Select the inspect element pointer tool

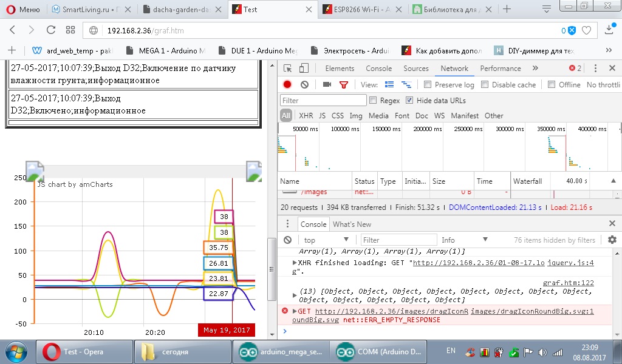(288, 69)
